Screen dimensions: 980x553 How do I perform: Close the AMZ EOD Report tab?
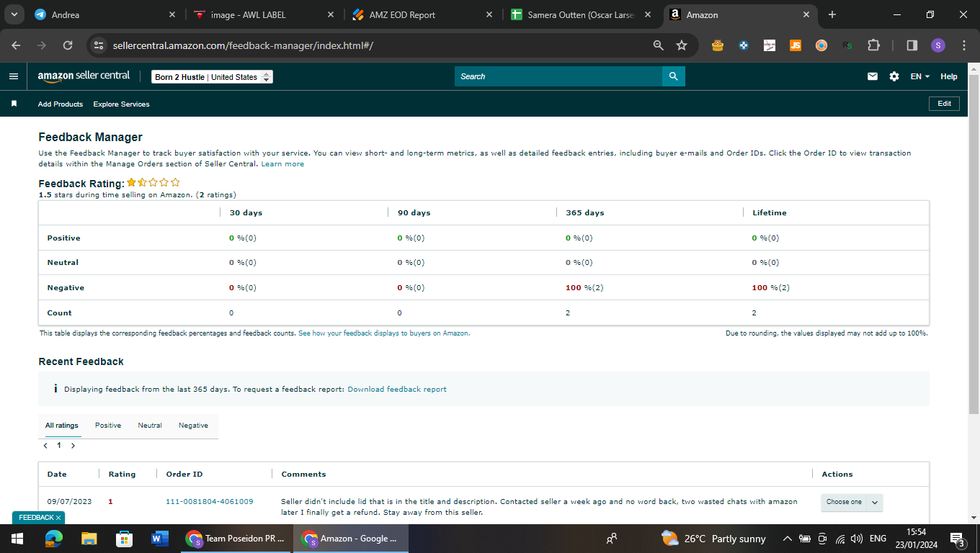pyautogui.click(x=489, y=14)
